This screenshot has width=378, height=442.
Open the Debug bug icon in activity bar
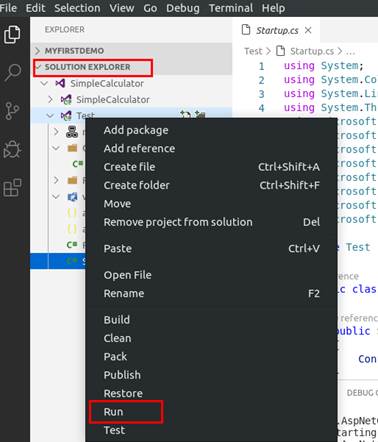[12, 149]
